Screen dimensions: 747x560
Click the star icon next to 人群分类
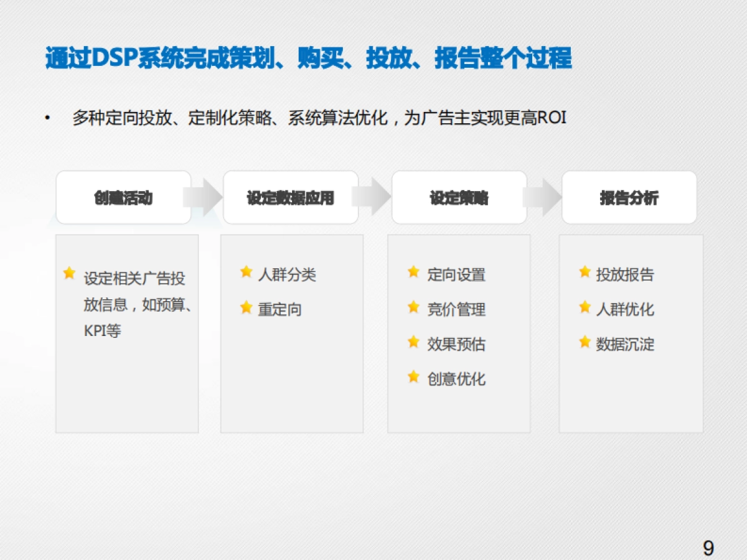244,273
